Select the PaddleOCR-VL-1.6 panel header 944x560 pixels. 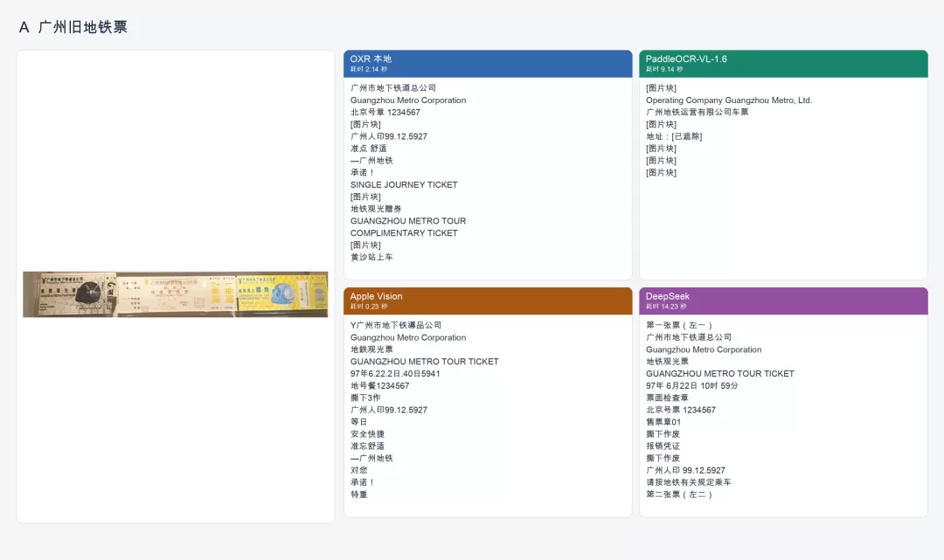pyautogui.click(x=783, y=63)
